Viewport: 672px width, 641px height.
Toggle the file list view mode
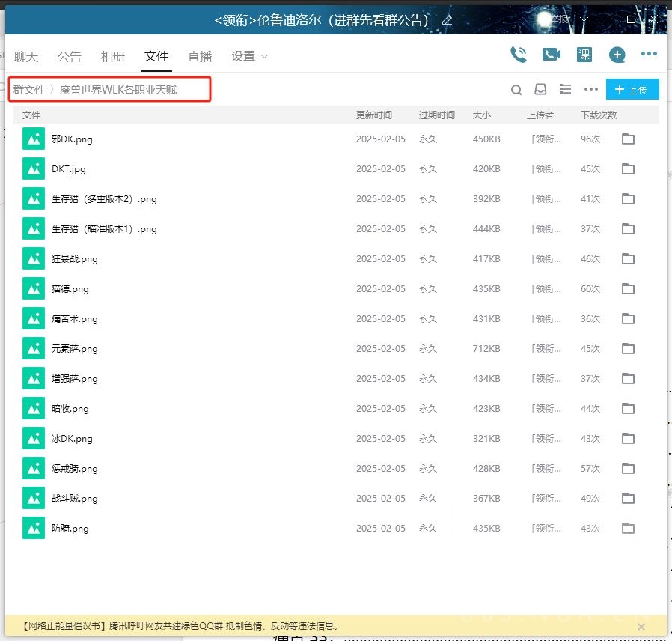(565, 89)
